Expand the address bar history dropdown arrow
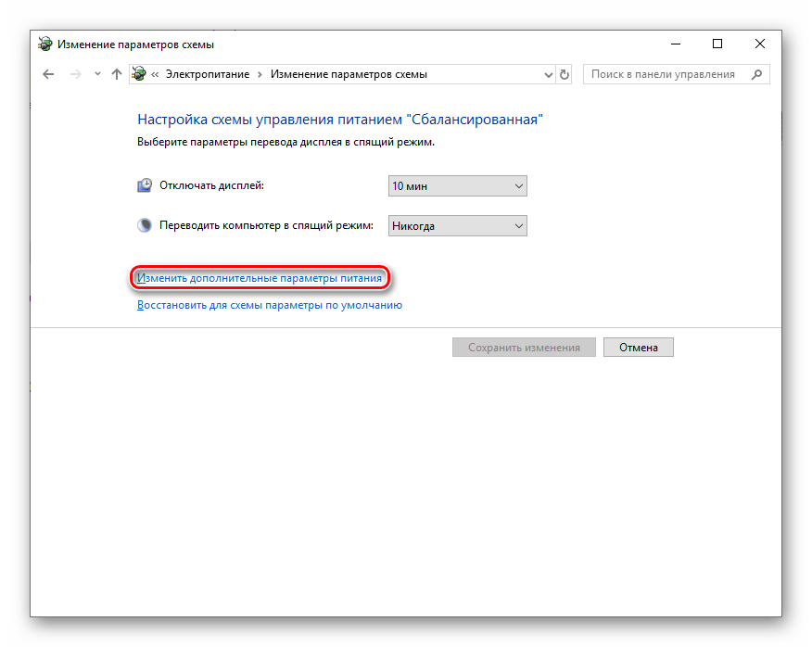This screenshot has height=647, width=812. click(546, 74)
